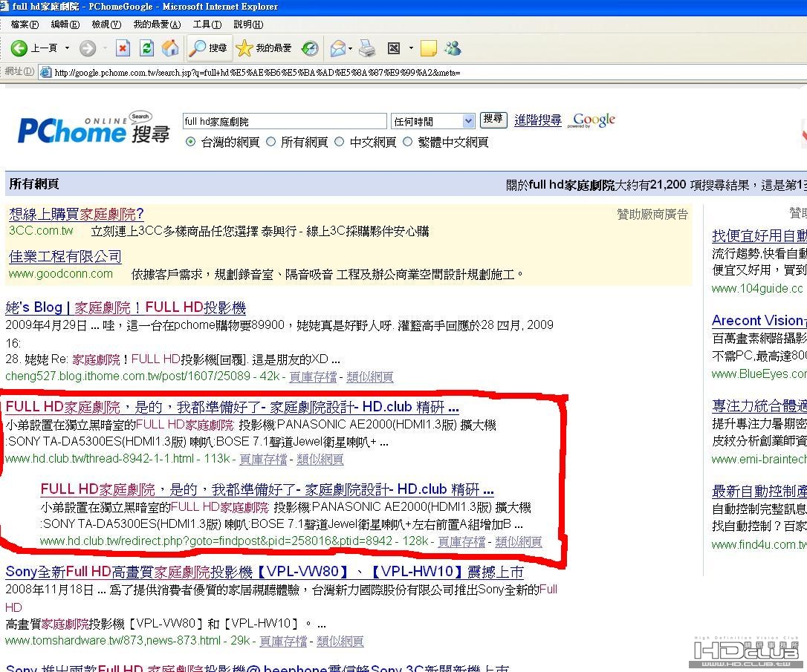Screen dimensions: 807x672
Task: Open sidebar ad 最新自動控制
Action: (x=759, y=492)
